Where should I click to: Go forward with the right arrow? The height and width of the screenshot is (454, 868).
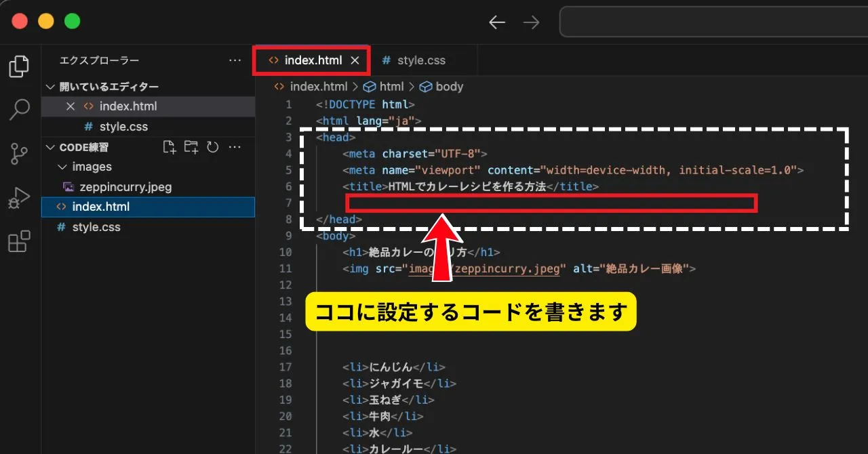[x=531, y=22]
